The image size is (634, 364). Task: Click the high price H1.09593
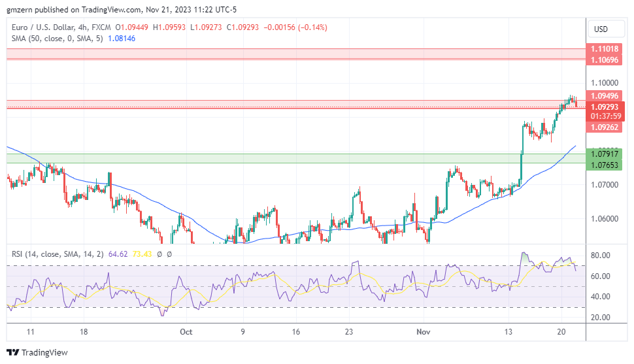[169, 27]
